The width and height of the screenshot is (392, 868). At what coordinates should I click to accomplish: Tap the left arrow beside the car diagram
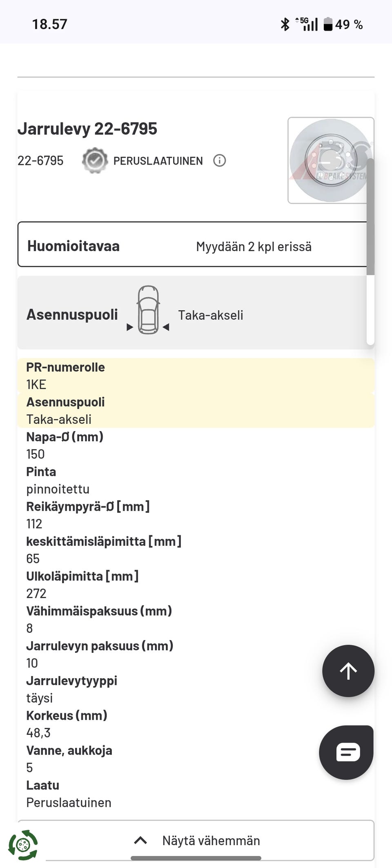coord(130,327)
